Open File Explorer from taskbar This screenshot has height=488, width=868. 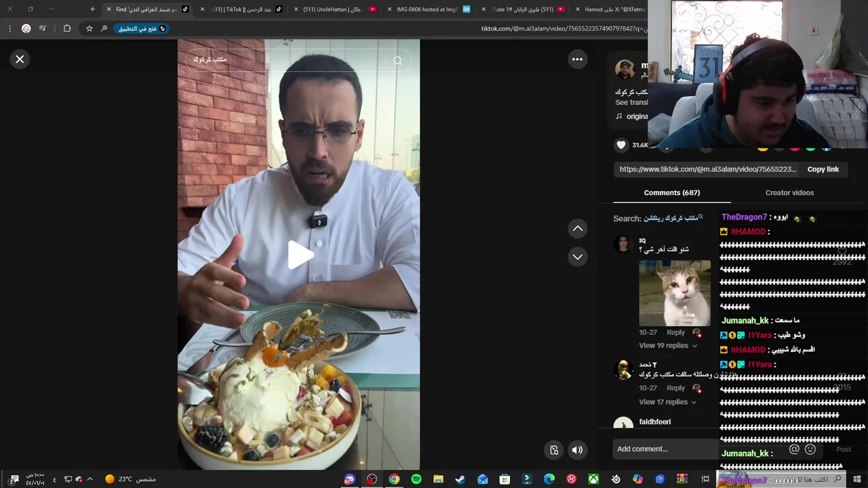click(438, 479)
